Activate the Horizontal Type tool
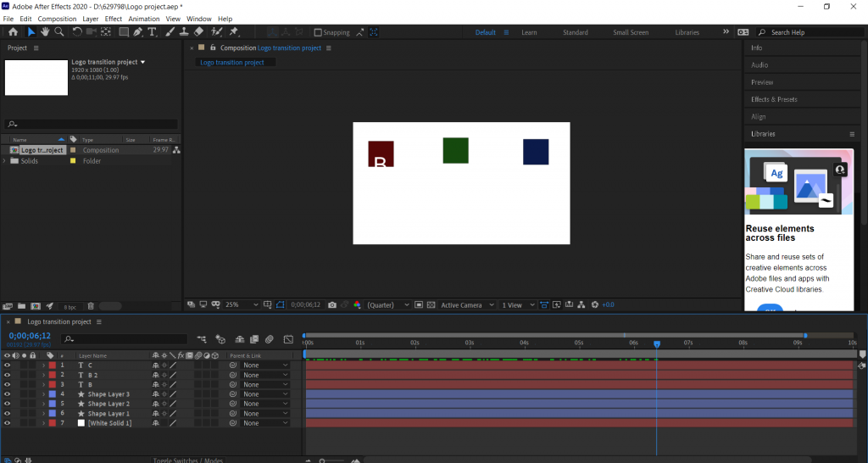Screen dimensions: 868x463 153,32
